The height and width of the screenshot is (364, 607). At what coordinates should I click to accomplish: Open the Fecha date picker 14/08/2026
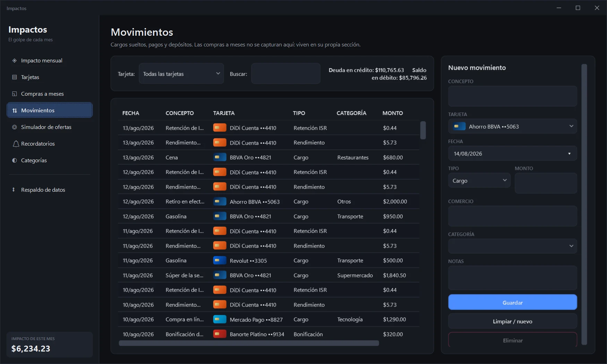512,154
